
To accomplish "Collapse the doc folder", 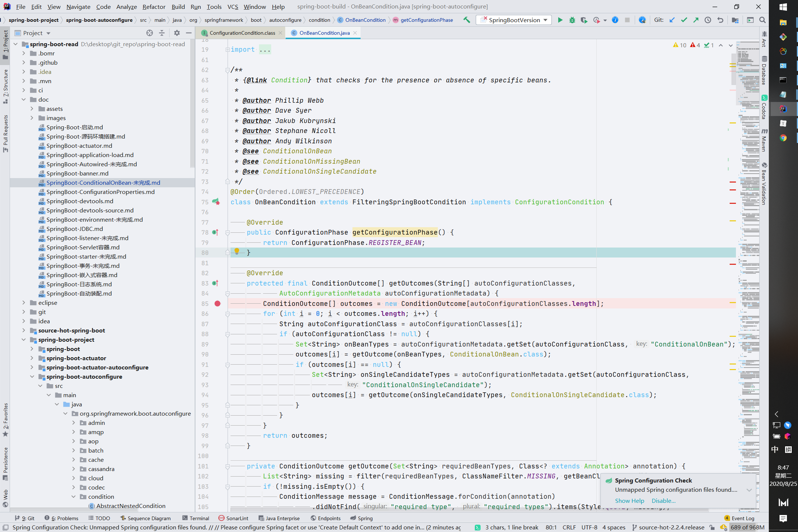I will [24, 99].
